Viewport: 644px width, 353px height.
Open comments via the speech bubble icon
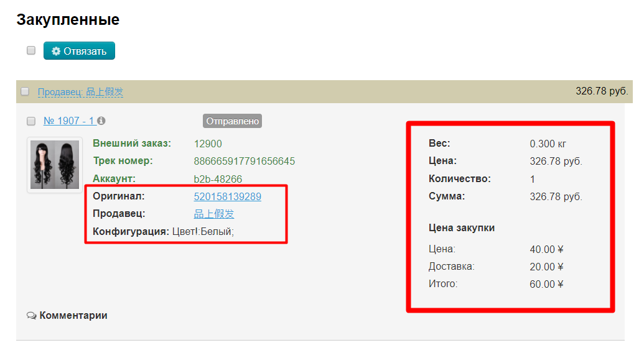[x=31, y=316]
